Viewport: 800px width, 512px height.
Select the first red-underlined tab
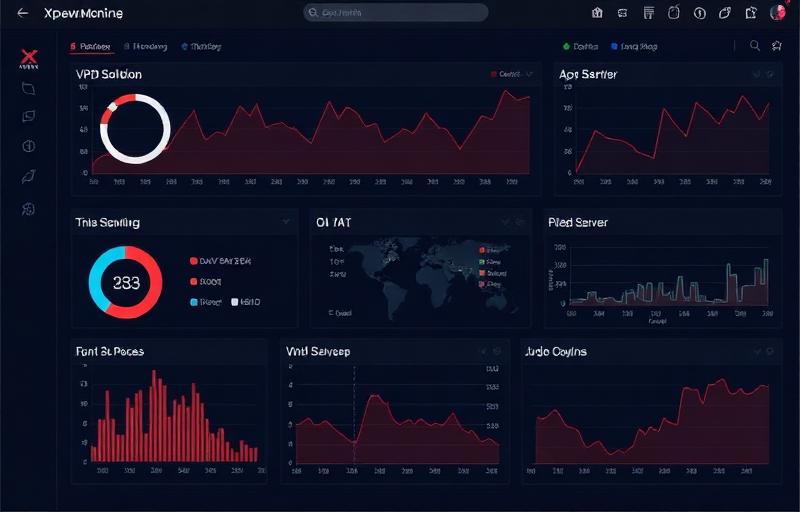[x=90, y=46]
